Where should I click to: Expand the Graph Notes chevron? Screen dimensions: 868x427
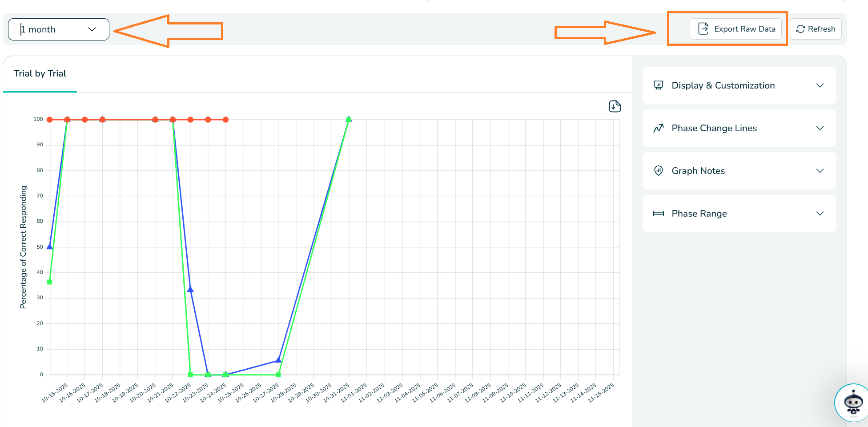tap(820, 171)
